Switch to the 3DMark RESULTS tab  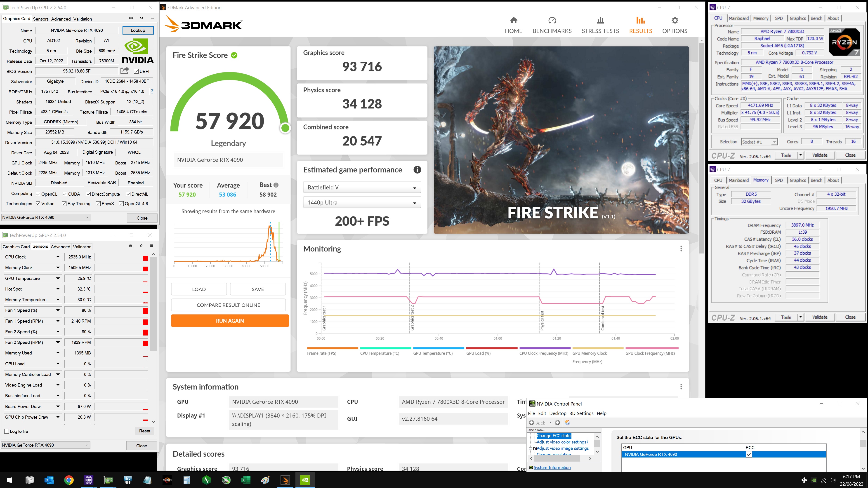click(641, 25)
